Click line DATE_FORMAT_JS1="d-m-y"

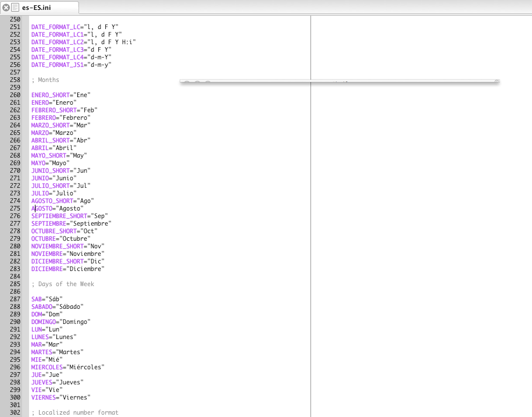click(72, 65)
